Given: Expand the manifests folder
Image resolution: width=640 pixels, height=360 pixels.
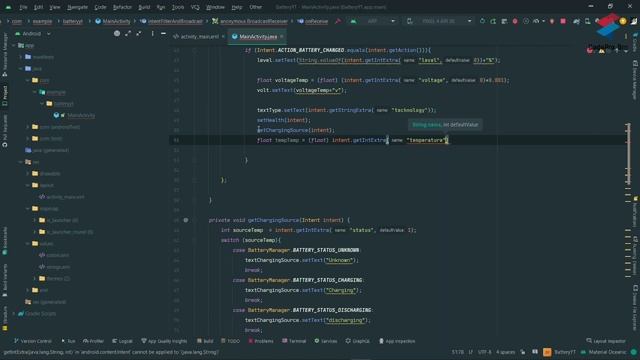Looking at the screenshot, I should (21, 57).
